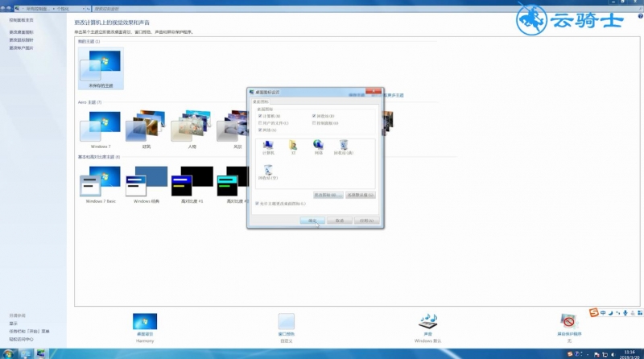Select the Computer icon in the dialog preview
This screenshot has height=359, width=644.
pyautogui.click(x=268, y=147)
